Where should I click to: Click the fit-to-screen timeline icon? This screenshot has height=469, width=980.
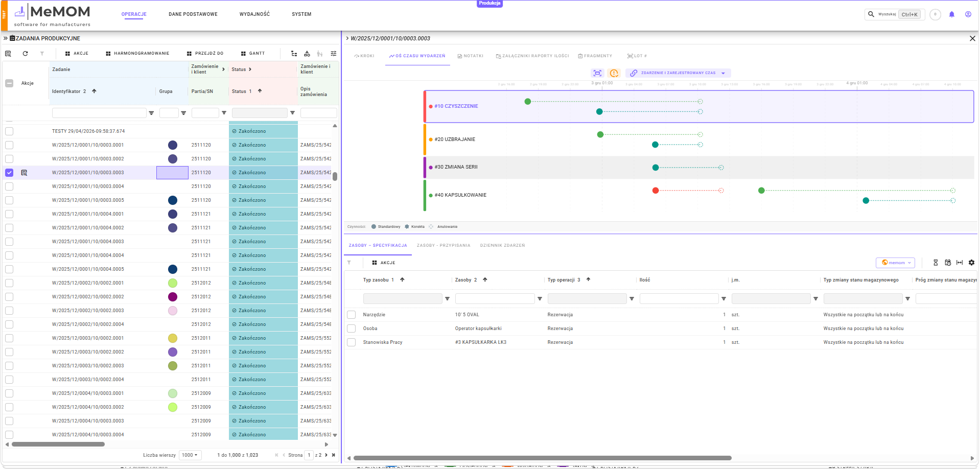pos(597,73)
